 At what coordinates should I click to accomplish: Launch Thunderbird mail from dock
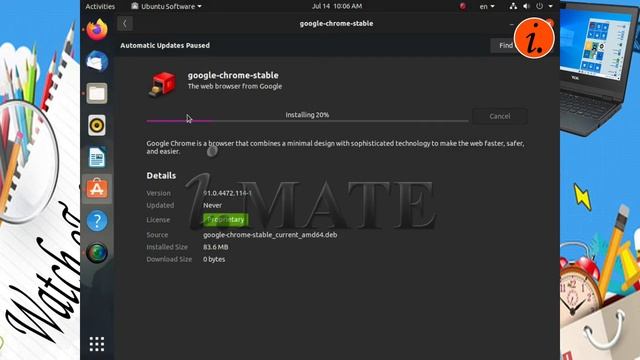(97, 61)
